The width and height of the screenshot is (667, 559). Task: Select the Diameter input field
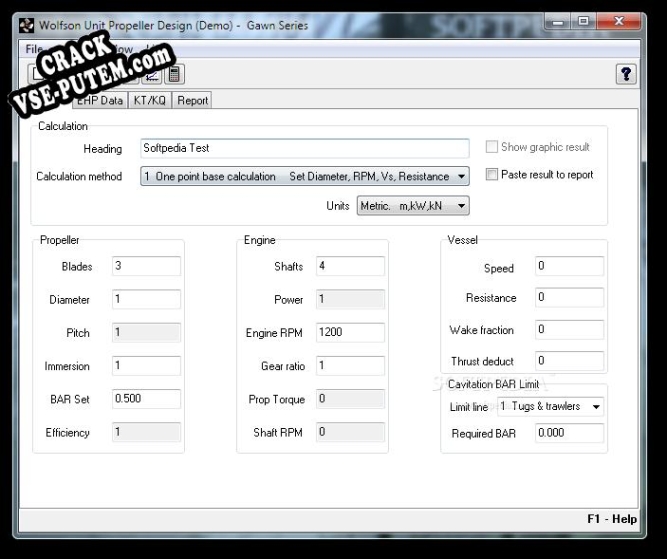coord(146,299)
